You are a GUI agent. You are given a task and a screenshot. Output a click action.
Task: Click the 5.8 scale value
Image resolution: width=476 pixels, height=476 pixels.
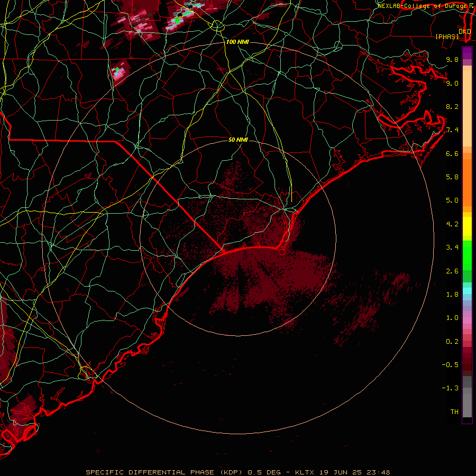click(x=452, y=177)
